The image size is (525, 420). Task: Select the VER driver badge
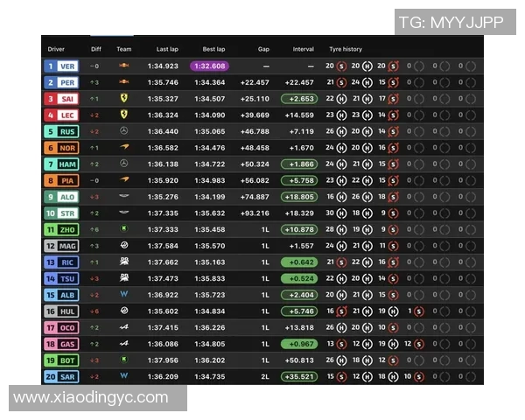[61, 66]
